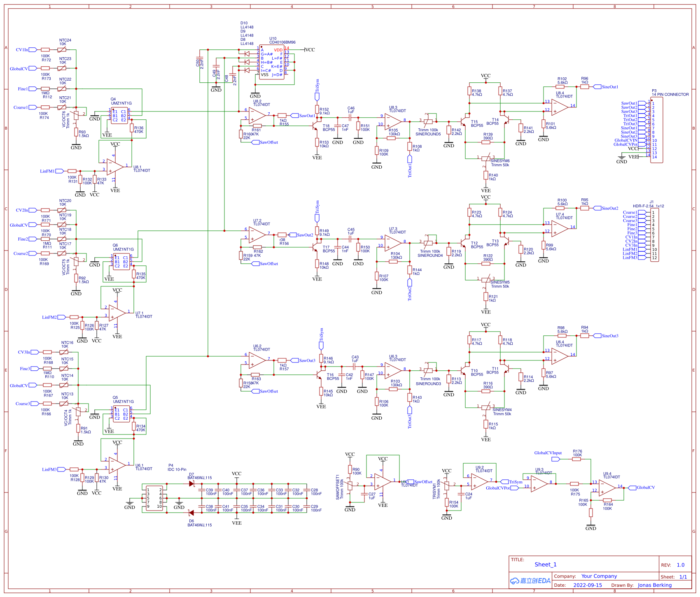Select the Q4 UMZ1NT1G component symbol
This screenshot has height=597, width=700.
coord(119,115)
